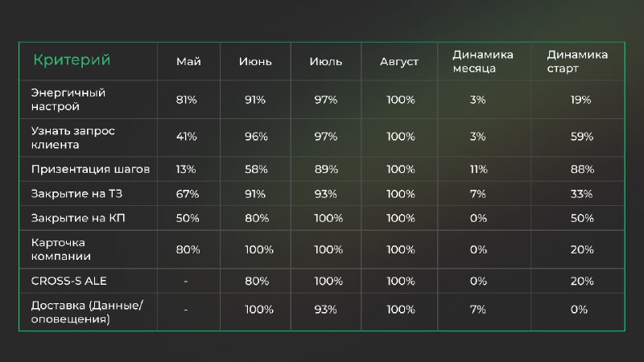Select the Динамика месяца header
644x362 pixels.
[x=483, y=62]
